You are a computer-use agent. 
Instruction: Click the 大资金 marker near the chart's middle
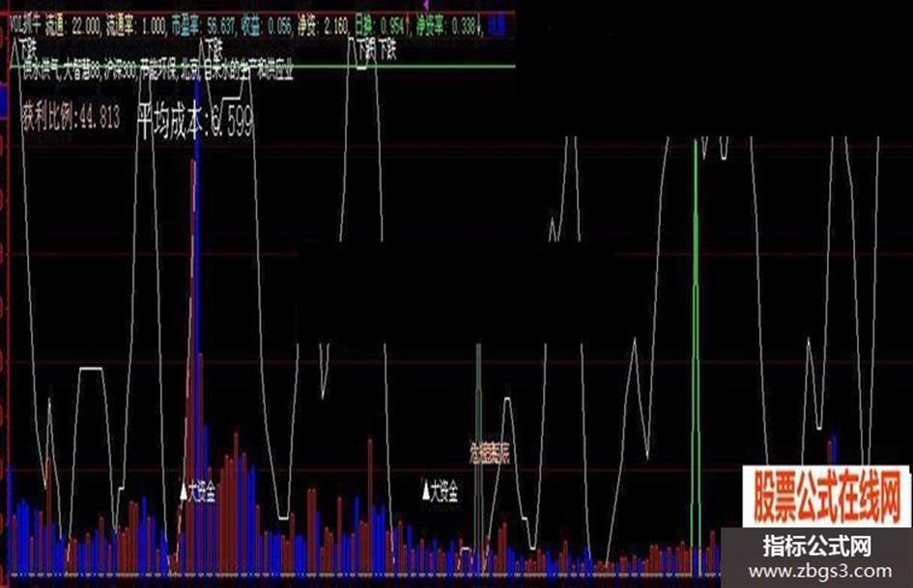coord(441,490)
